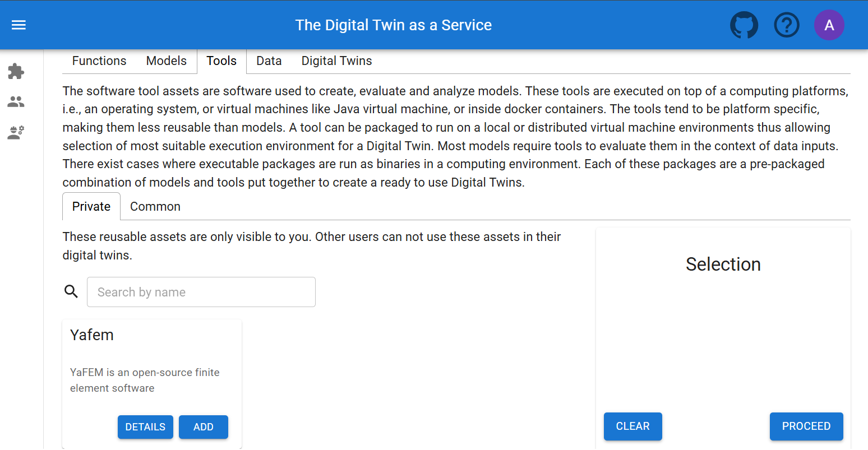Viewport: 868px width, 450px height.
Task: Select the Tools tab
Action: click(221, 61)
